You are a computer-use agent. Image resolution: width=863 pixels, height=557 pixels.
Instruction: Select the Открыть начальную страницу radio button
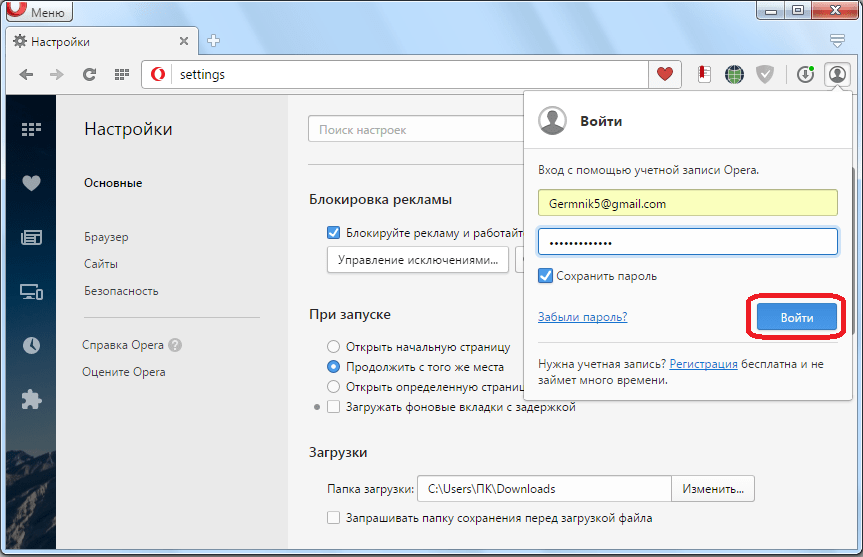tap(335, 347)
